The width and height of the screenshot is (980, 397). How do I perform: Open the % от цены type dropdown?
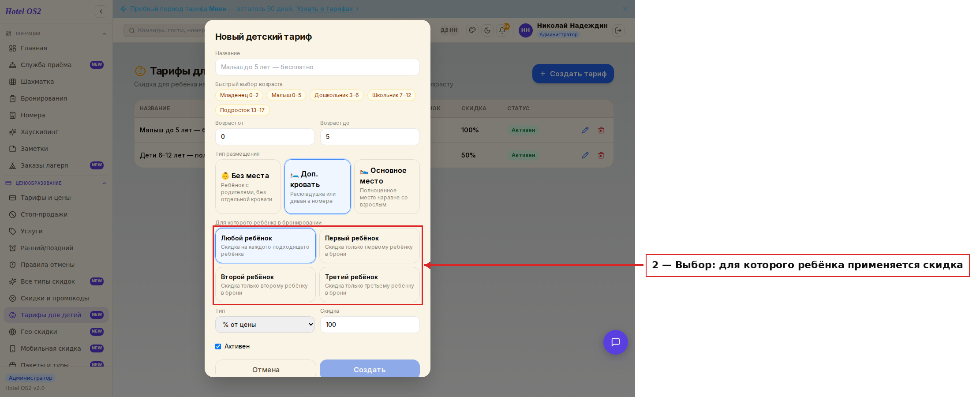[265, 325]
